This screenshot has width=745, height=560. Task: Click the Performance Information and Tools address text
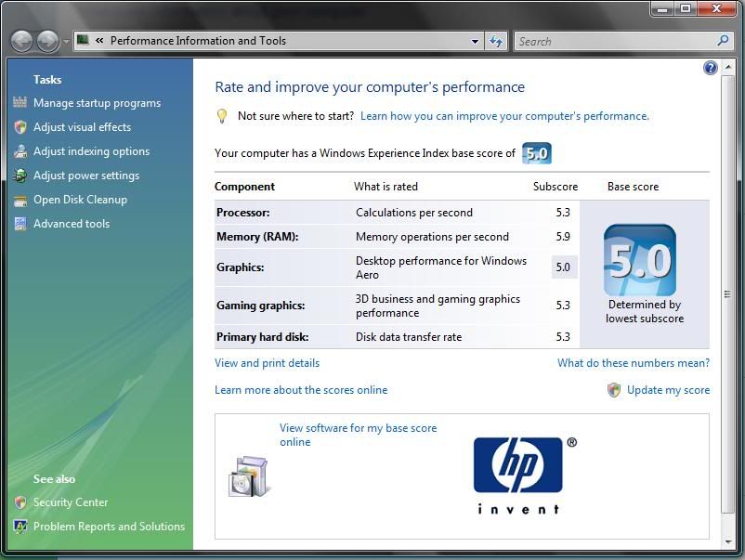[198, 41]
